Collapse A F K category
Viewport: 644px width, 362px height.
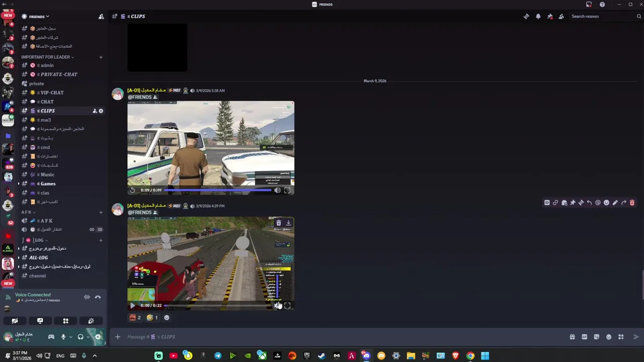click(28, 212)
